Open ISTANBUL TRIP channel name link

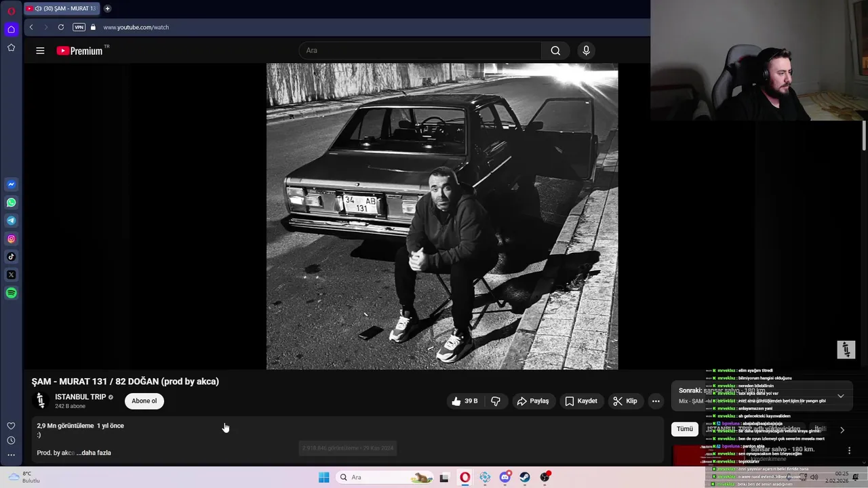[81, 396]
